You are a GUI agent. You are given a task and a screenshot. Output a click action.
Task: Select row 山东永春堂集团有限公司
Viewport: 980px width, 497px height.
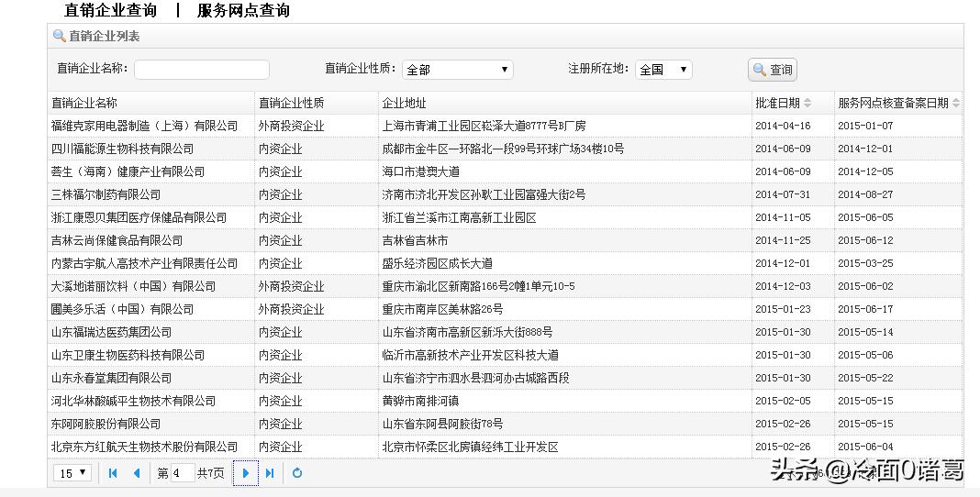[x=505, y=378]
